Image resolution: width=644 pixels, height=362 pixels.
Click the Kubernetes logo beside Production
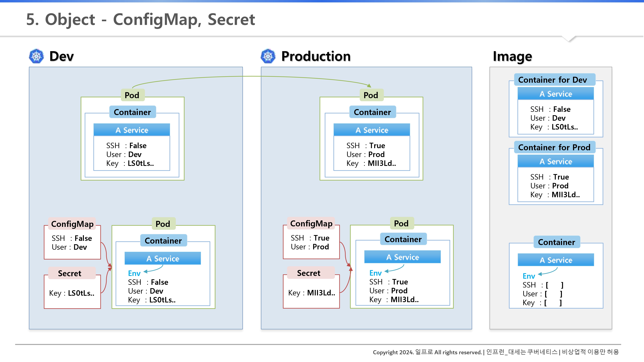click(268, 56)
